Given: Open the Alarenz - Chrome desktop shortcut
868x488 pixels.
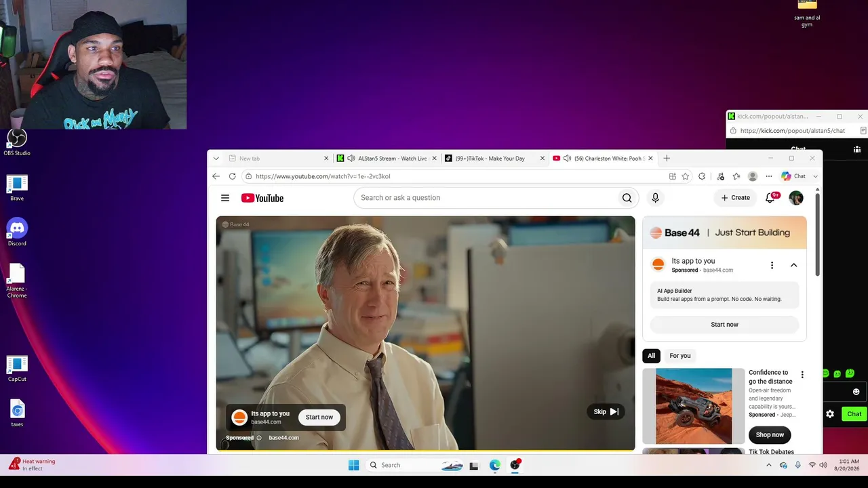Looking at the screenshot, I should pyautogui.click(x=17, y=281).
